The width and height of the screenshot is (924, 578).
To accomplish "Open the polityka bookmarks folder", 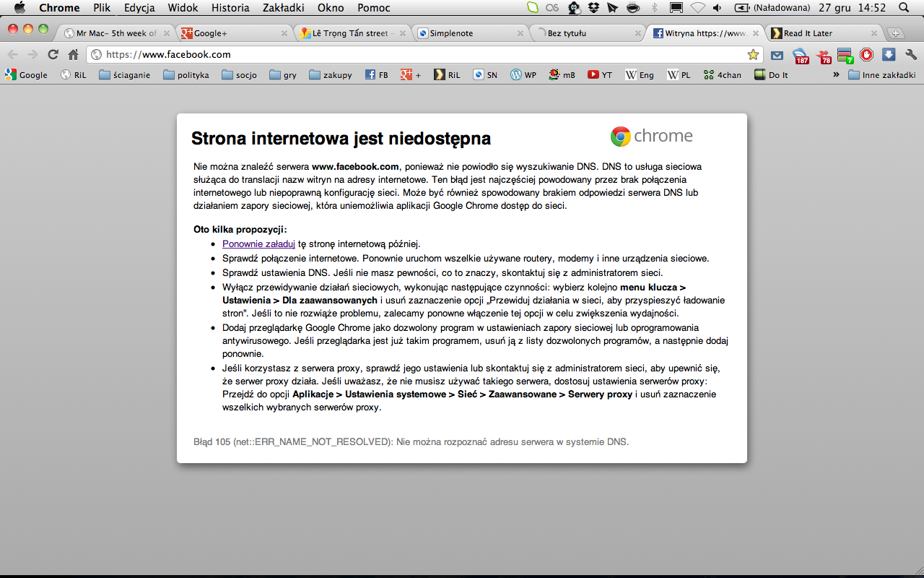I will pos(186,74).
